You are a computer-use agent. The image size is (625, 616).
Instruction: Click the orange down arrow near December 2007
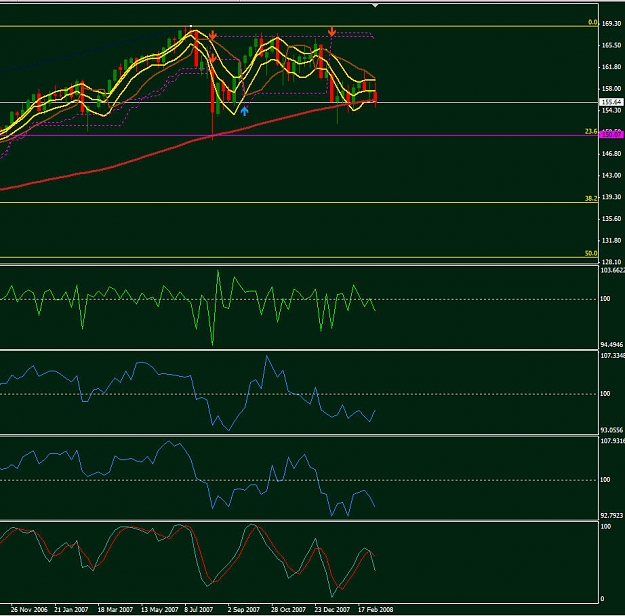click(332, 31)
